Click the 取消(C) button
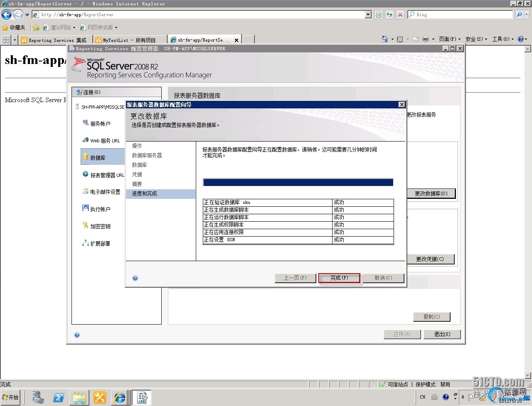 pyautogui.click(x=383, y=278)
